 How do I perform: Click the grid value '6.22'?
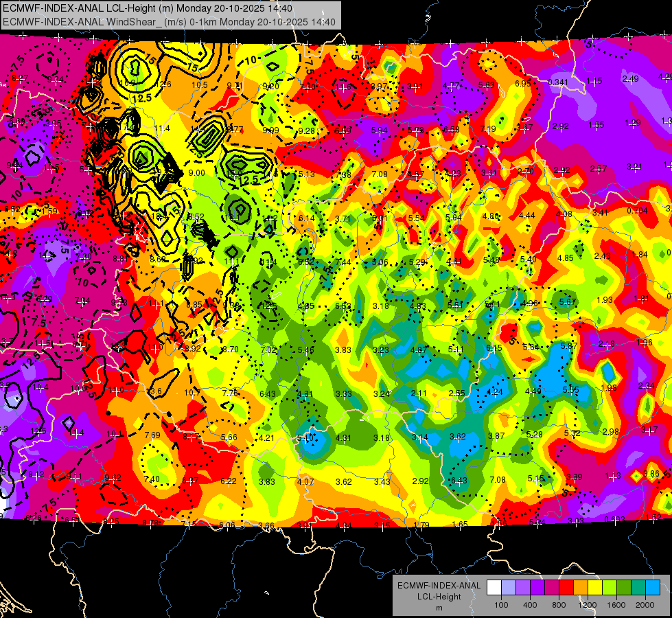pyautogui.click(x=228, y=481)
